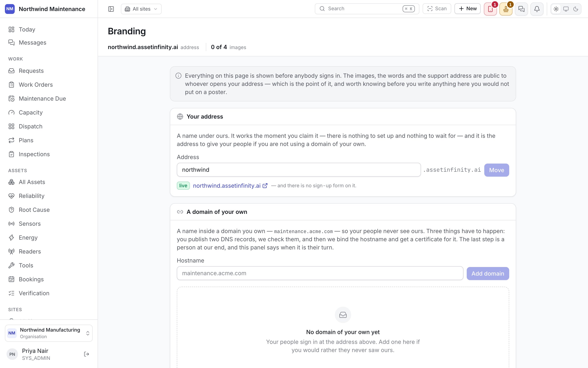
Task: Open the Energy page
Action: [49, 238]
